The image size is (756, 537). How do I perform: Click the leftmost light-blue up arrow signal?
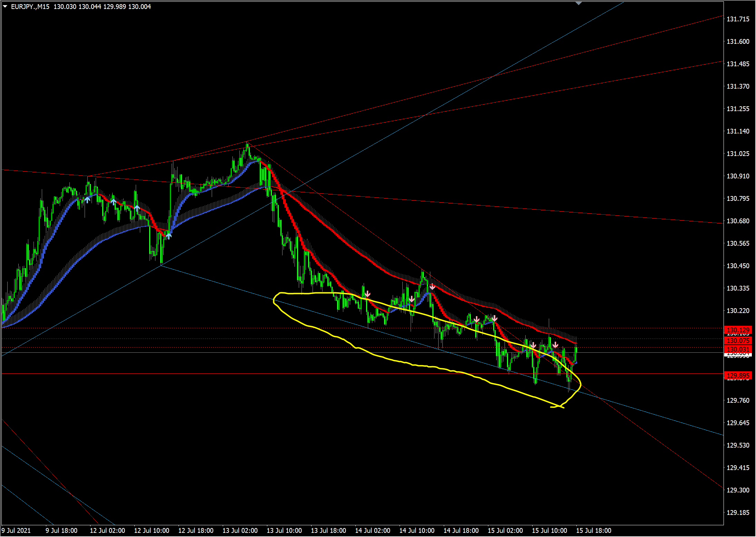(x=87, y=199)
